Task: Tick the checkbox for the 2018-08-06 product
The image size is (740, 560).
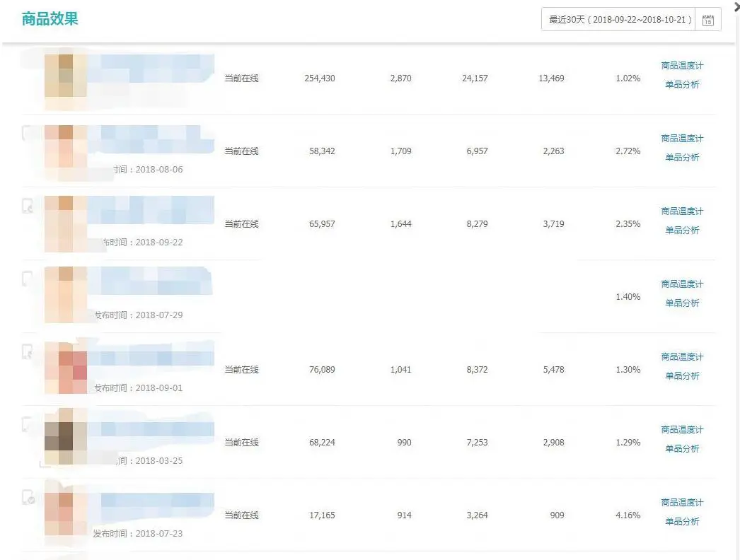Action: pyautogui.click(x=28, y=133)
